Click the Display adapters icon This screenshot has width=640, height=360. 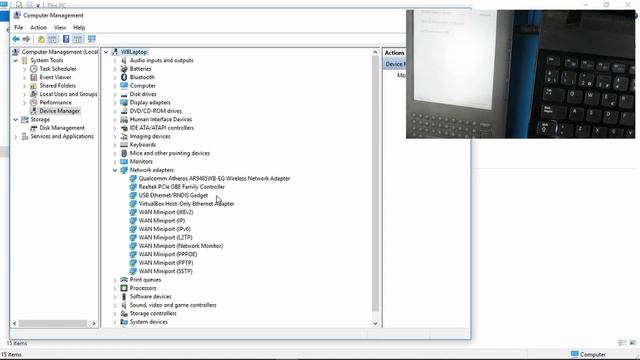pos(124,102)
